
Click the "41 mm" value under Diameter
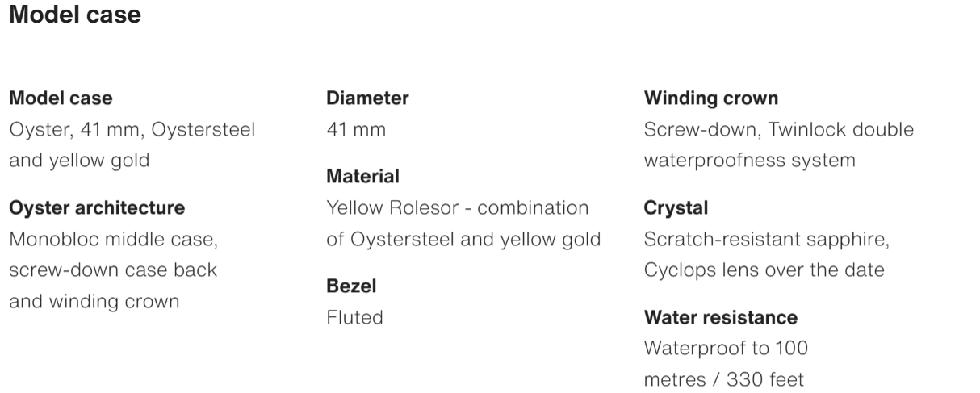356,129
